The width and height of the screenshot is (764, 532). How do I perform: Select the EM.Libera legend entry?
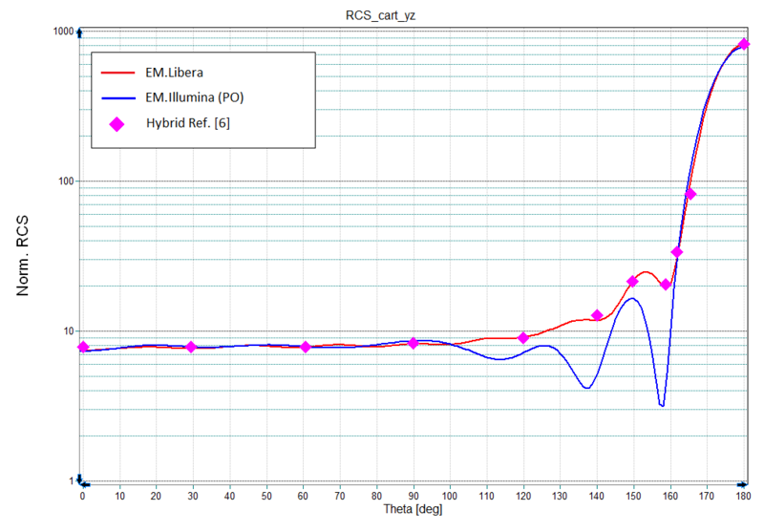(x=175, y=72)
